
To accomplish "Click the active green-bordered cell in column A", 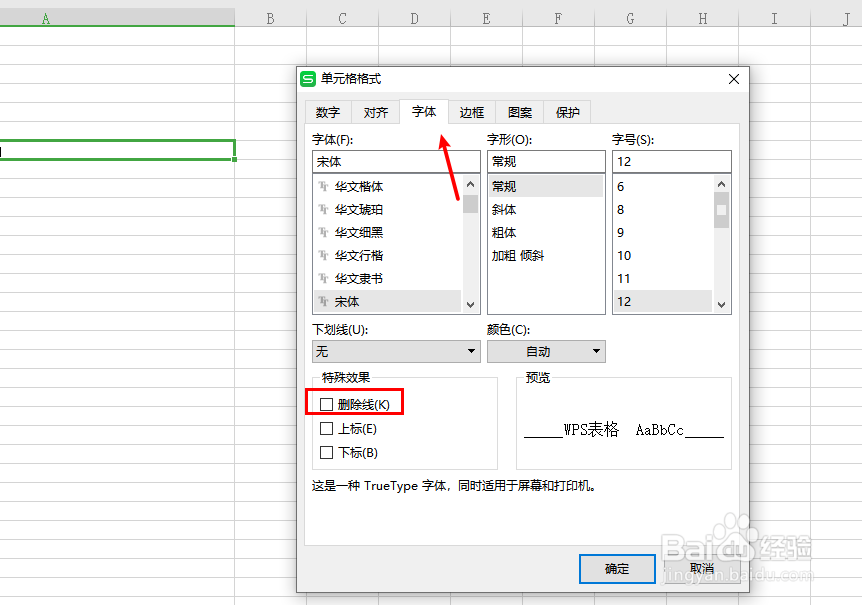I will [x=117, y=150].
